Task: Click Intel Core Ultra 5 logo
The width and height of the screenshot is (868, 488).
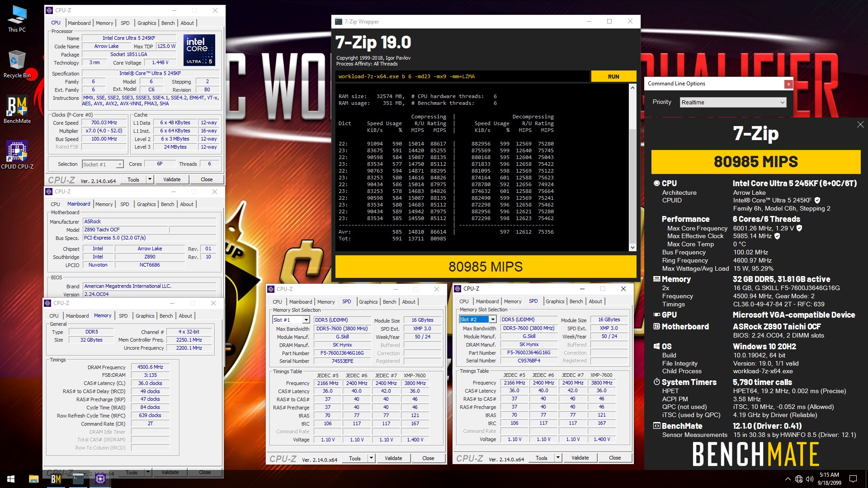Action: click(x=199, y=50)
